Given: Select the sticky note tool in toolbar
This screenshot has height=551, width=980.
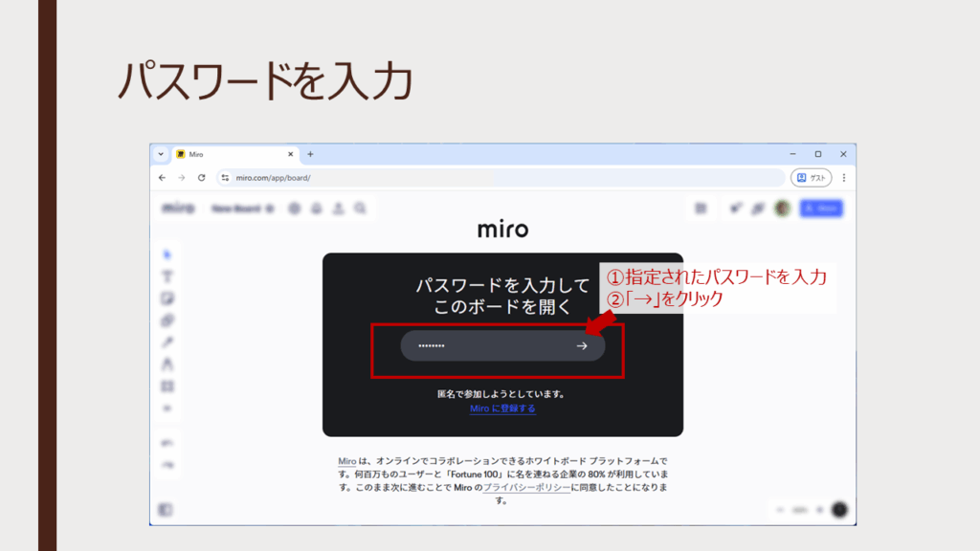Looking at the screenshot, I should tap(167, 298).
